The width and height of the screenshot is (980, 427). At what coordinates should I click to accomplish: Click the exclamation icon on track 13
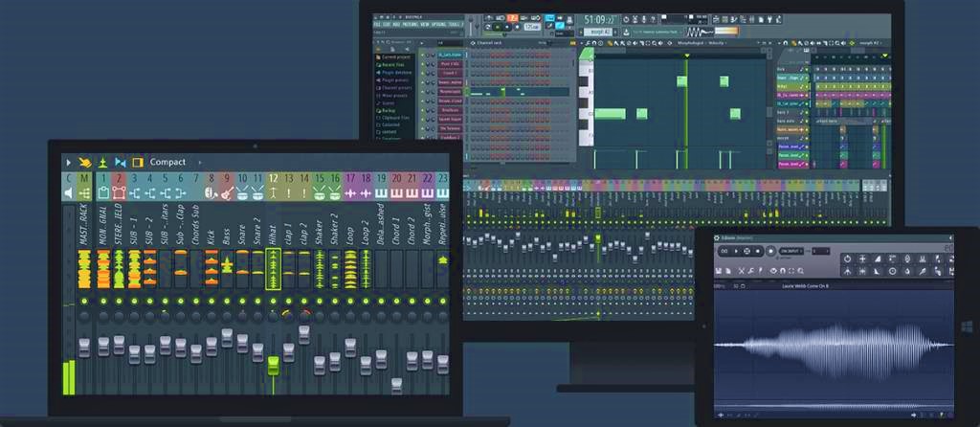[x=289, y=193]
